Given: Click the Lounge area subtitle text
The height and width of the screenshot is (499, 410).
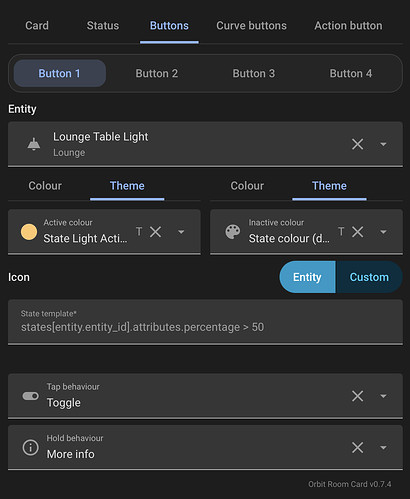Looking at the screenshot, I should pos(69,153).
